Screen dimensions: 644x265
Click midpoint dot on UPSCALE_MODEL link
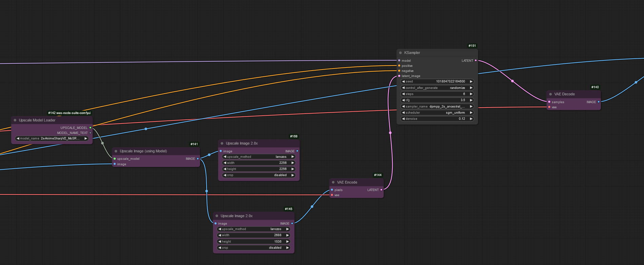[102, 143]
